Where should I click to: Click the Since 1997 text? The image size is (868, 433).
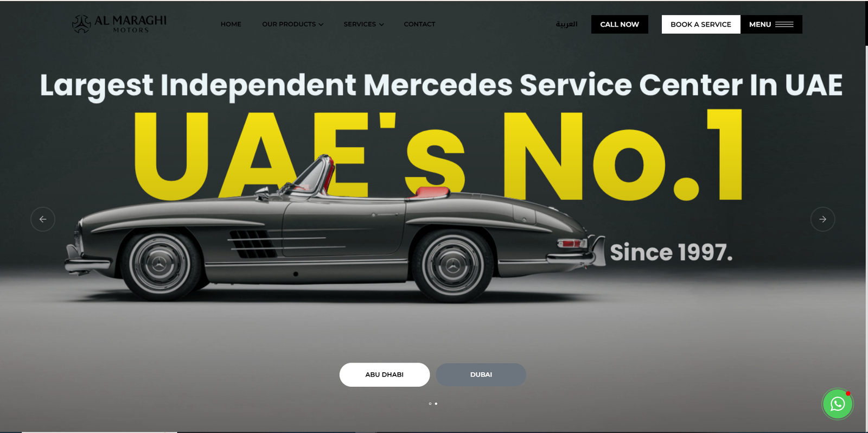(671, 252)
